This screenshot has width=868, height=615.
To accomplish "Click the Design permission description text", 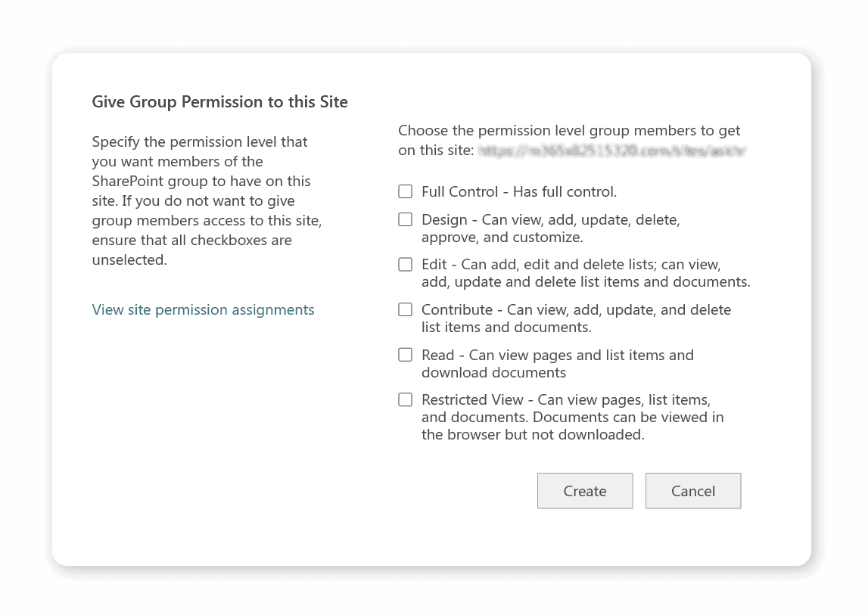I will click(x=551, y=228).
